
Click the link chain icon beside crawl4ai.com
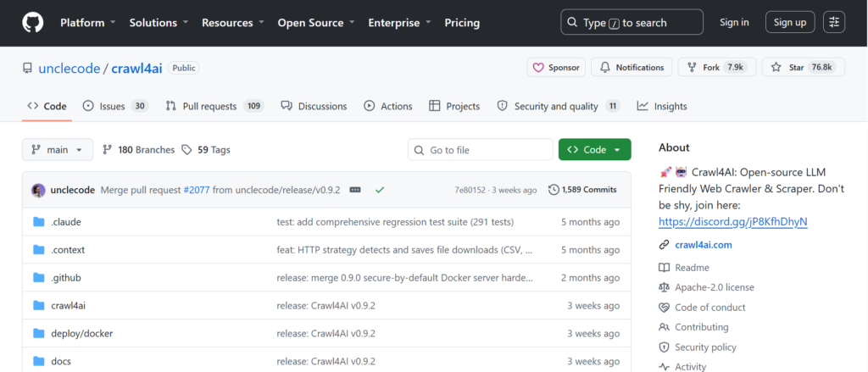(664, 245)
